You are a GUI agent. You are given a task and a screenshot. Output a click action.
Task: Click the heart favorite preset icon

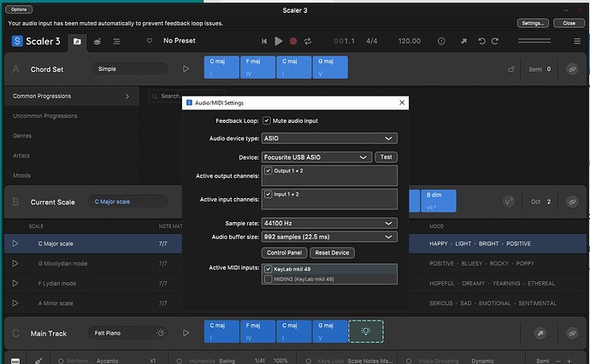coord(150,41)
